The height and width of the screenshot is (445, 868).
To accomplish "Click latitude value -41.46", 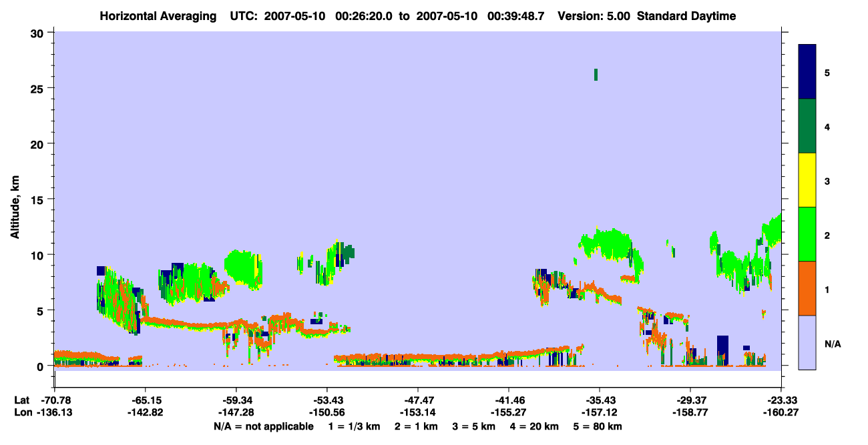I will tap(509, 400).
